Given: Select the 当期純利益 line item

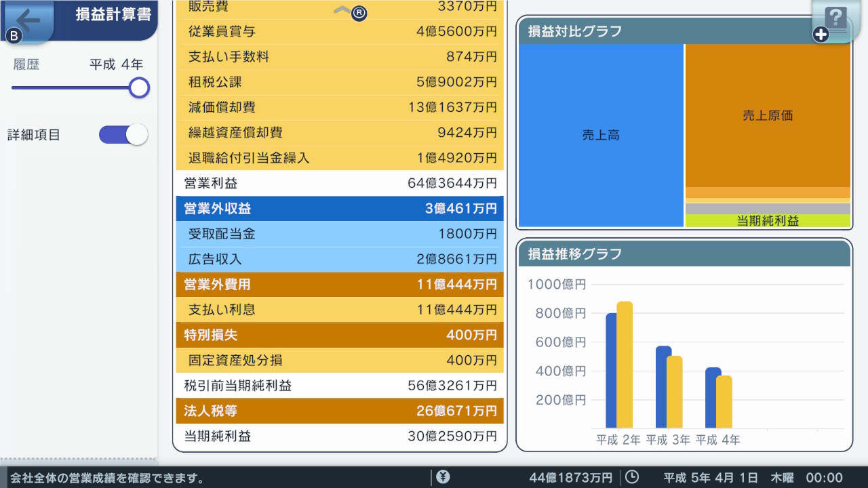Looking at the screenshot, I should (339, 436).
